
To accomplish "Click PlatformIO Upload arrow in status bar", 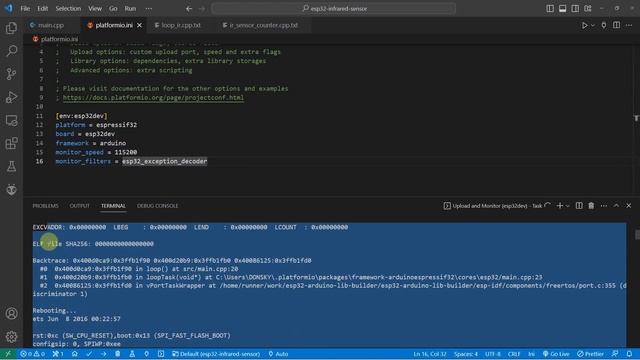I will click(x=103, y=354).
